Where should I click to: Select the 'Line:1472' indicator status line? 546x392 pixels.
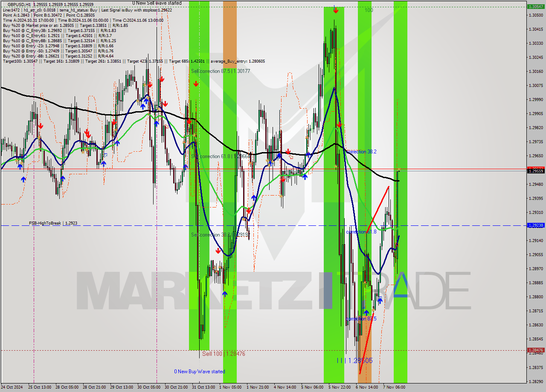coord(87,10)
